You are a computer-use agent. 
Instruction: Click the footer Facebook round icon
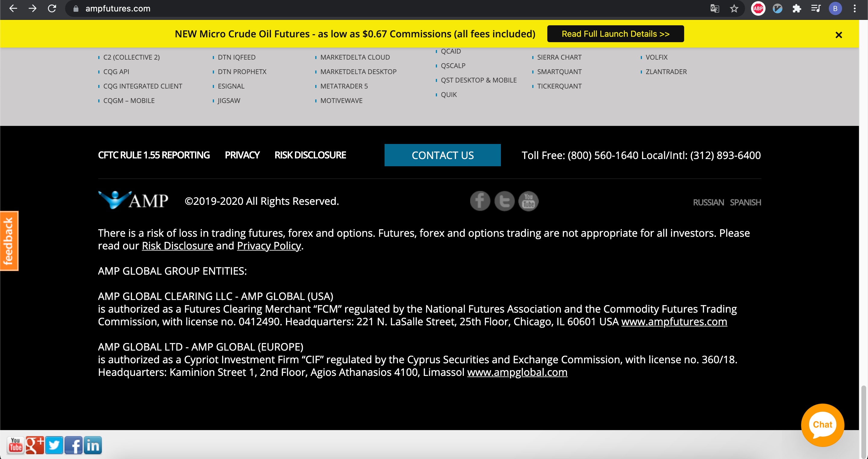click(x=480, y=201)
